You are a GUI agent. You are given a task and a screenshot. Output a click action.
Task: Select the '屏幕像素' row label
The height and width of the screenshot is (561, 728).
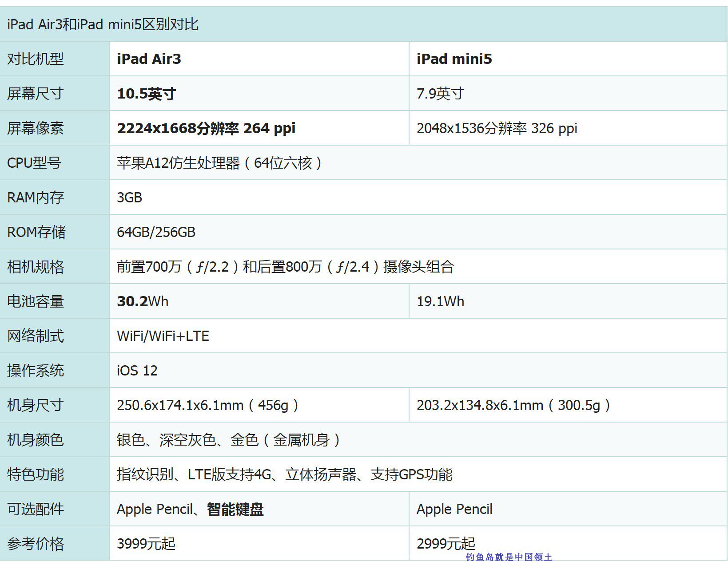click(x=36, y=128)
